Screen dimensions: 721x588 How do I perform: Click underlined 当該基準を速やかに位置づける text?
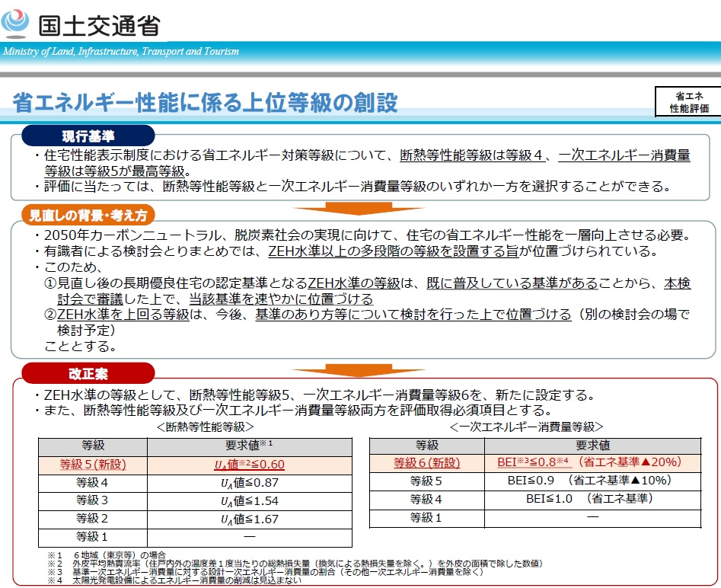click(x=292, y=299)
